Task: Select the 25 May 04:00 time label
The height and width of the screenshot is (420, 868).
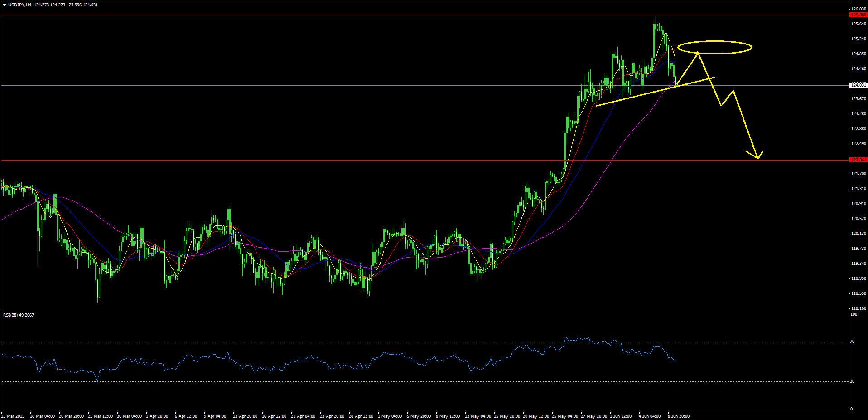Action: (565, 416)
